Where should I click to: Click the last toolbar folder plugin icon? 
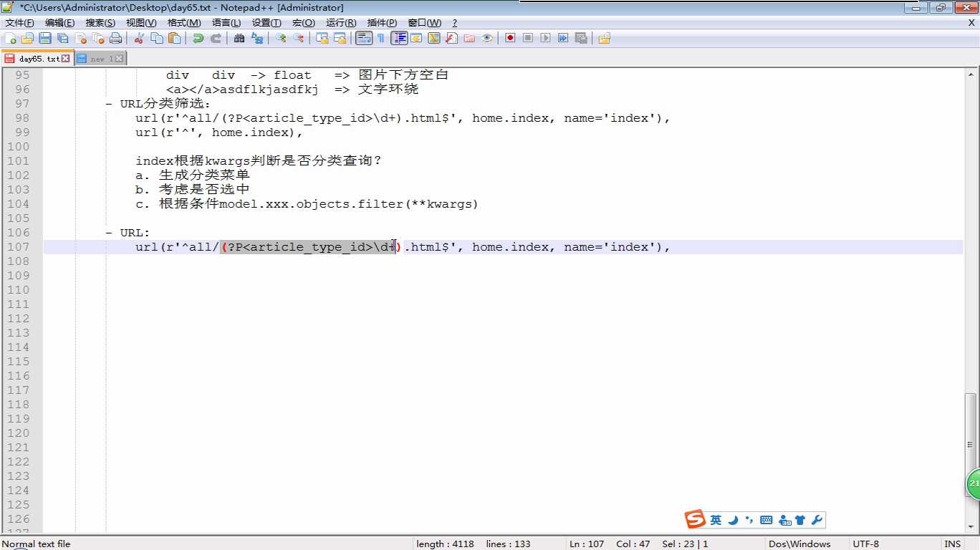pos(604,38)
